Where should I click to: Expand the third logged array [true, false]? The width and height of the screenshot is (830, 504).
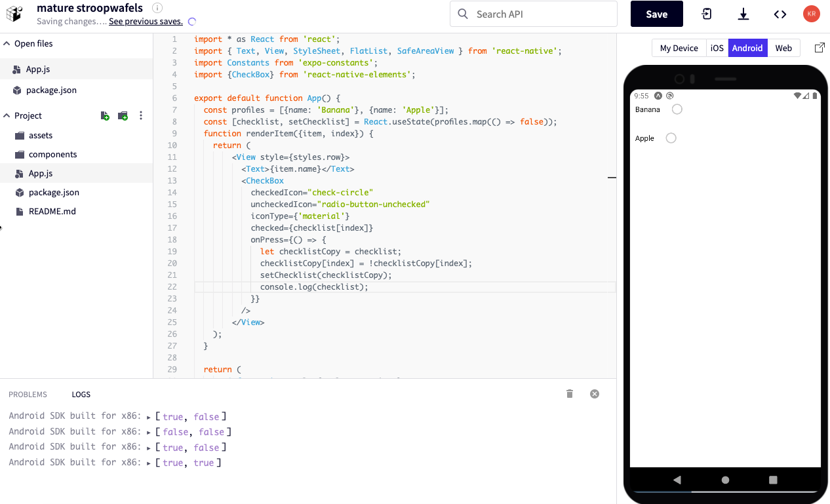tap(149, 448)
